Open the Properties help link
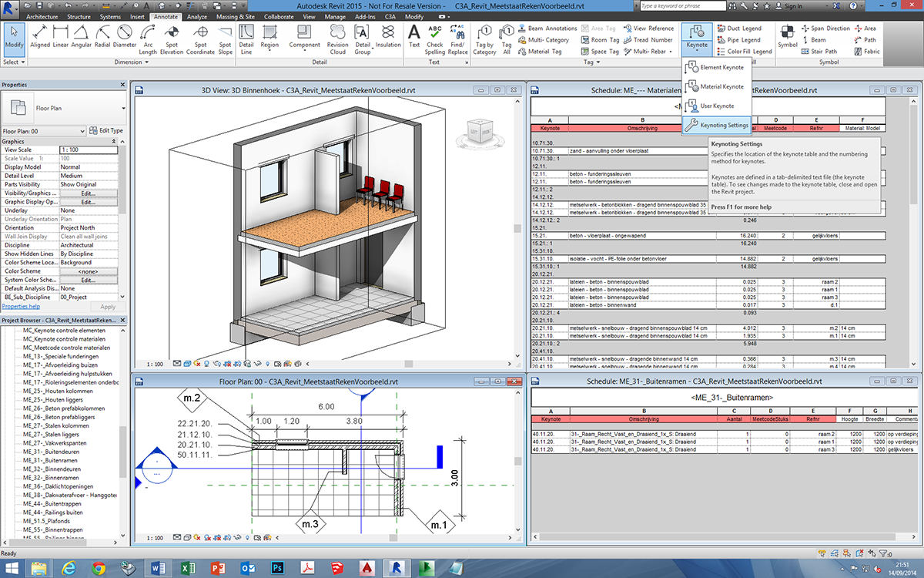 (21, 307)
